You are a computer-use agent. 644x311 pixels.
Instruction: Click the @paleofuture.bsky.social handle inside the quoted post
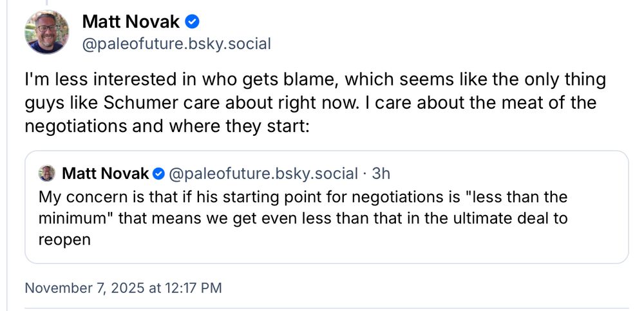tap(263, 174)
